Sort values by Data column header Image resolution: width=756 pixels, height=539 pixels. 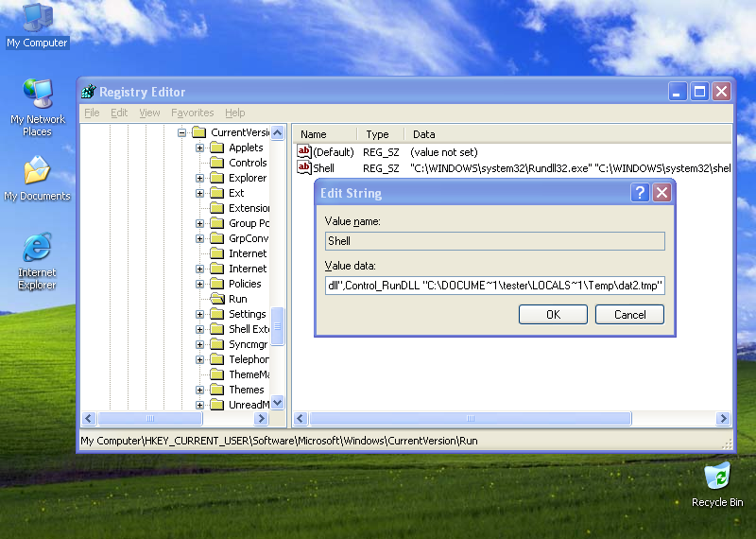point(568,134)
